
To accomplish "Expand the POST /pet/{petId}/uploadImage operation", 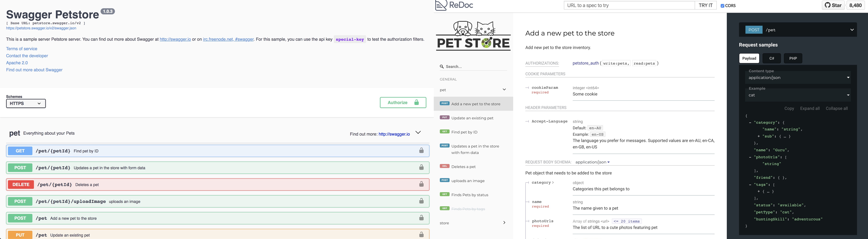I will click(x=218, y=201).
